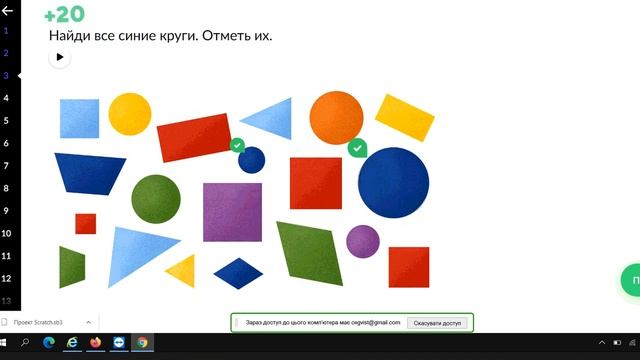This screenshot has height=360, width=640.
Task: Open TeamViewer from taskbar
Action: (119, 342)
